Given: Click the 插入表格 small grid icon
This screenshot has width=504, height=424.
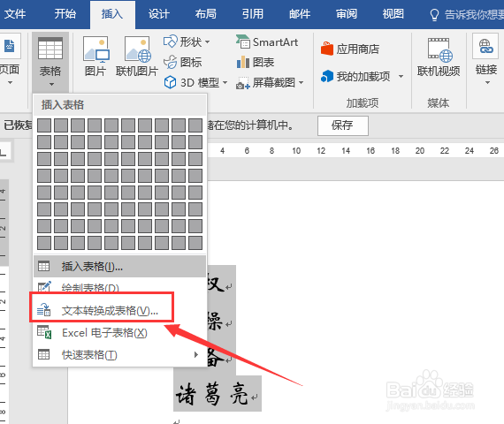Looking at the screenshot, I should click(x=43, y=266).
